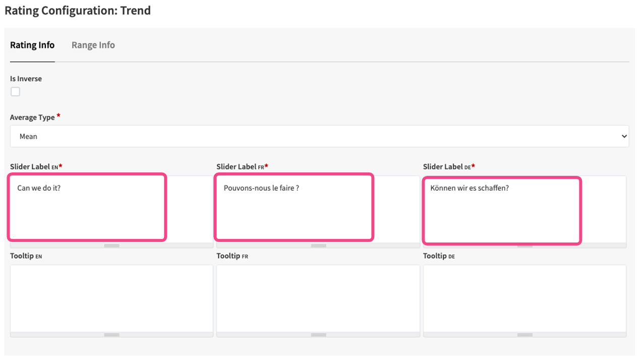Click the Average Type field label

pyautogui.click(x=32, y=117)
